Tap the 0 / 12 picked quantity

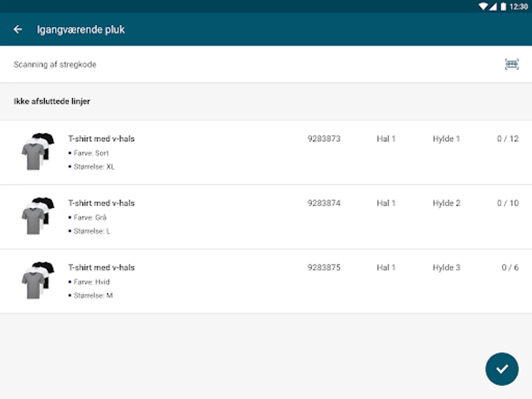508,139
